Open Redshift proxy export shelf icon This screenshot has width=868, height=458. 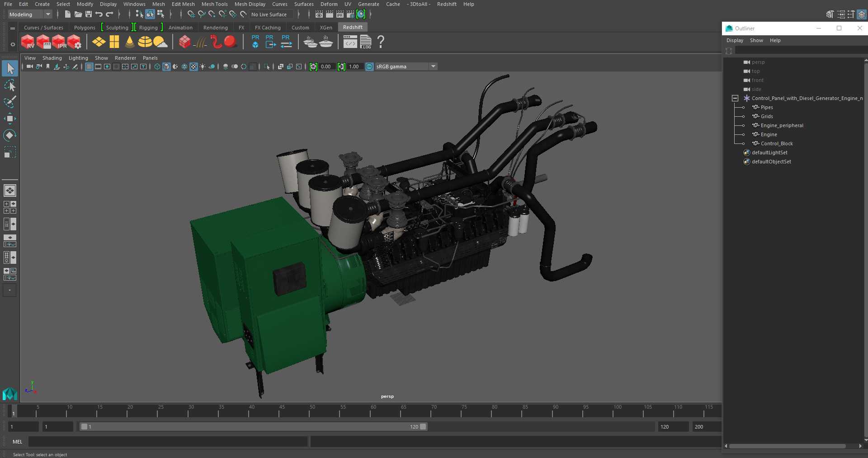[270, 41]
